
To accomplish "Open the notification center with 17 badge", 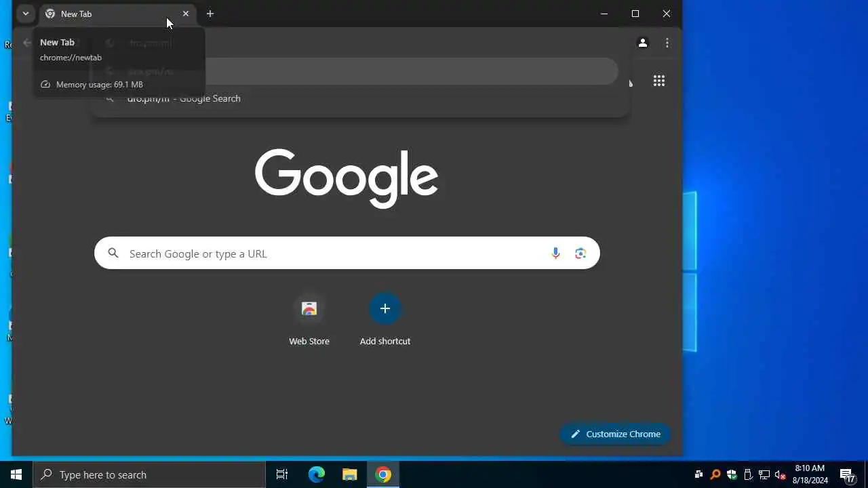I will pyautogui.click(x=847, y=475).
